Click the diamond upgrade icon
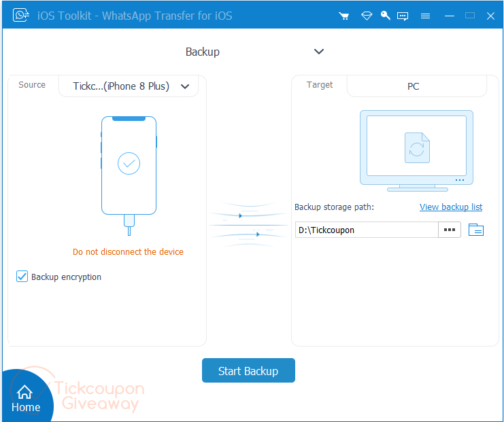The height and width of the screenshot is (422, 504). point(367,16)
